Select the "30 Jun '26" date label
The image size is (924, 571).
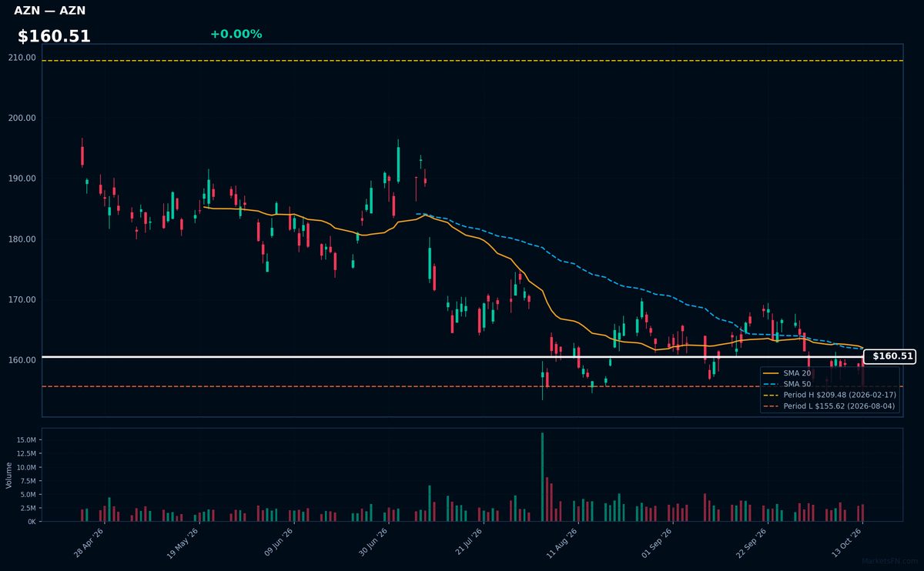pos(373,543)
